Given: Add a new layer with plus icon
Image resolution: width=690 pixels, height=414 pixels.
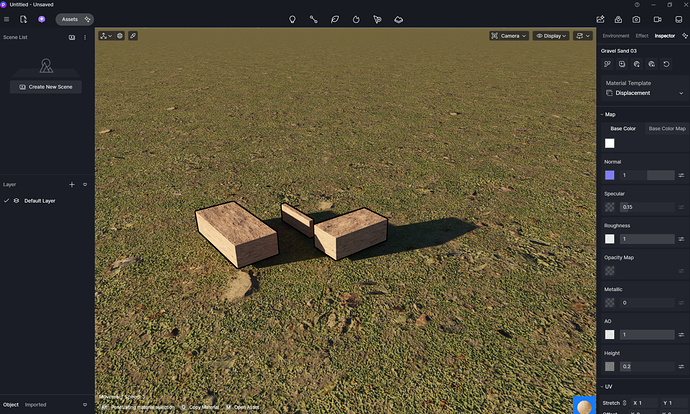Looking at the screenshot, I should [x=72, y=185].
